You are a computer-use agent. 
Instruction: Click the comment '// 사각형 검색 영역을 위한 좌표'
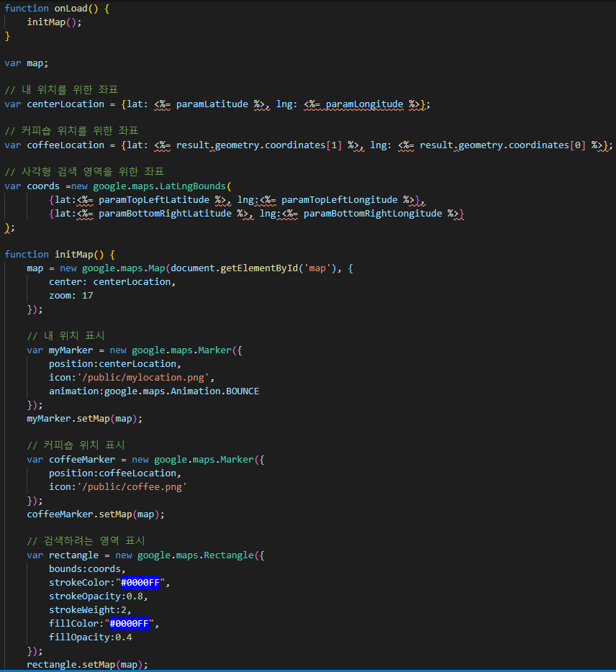click(x=84, y=172)
